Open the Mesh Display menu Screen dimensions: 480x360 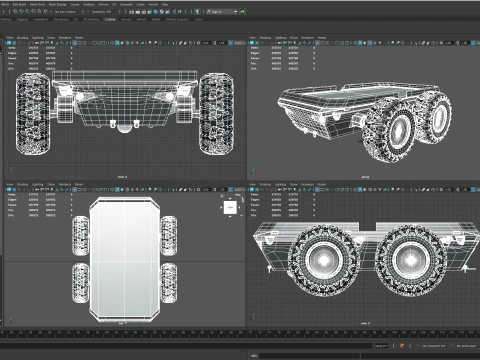tap(57, 5)
